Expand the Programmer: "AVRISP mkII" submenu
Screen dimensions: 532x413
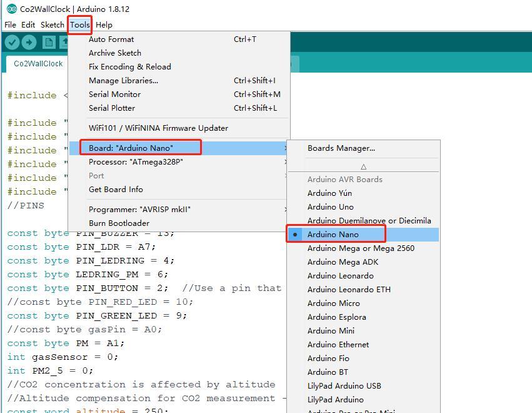point(179,209)
